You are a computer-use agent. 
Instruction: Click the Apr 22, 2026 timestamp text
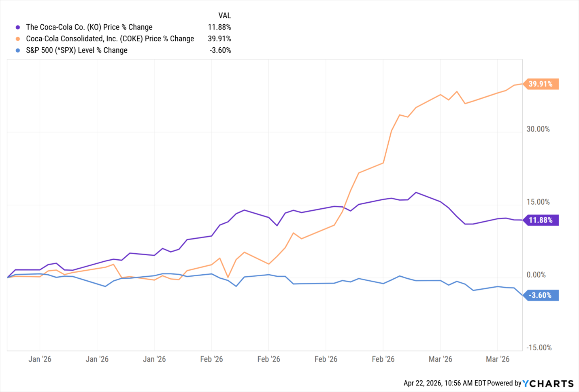click(445, 384)
